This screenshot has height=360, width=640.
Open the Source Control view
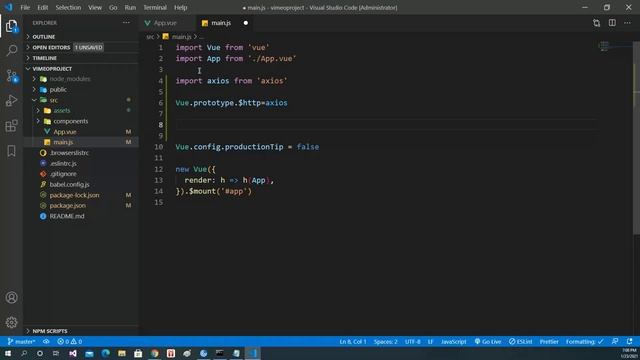pyautogui.click(x=11, y=76)
